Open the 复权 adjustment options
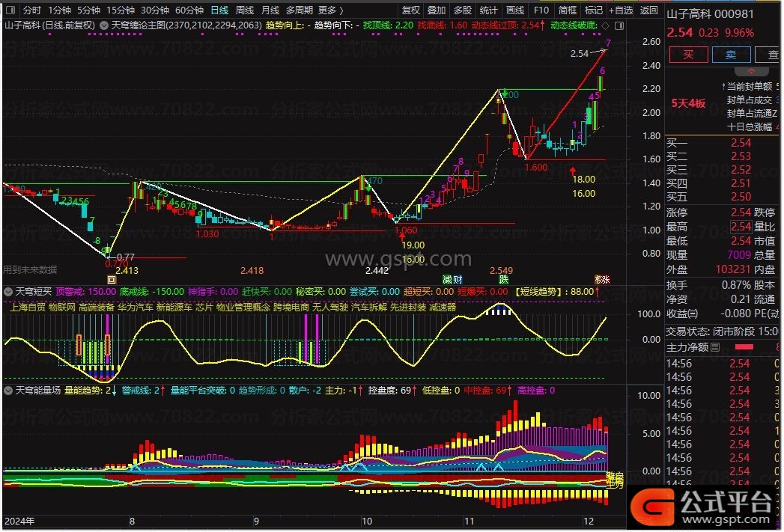This screenshot has height=532, width=784. point(411,10)
